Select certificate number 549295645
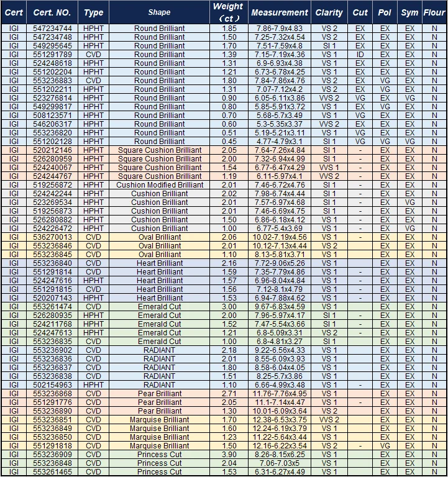This screenshot has height=477, width=448. point(52,46)
